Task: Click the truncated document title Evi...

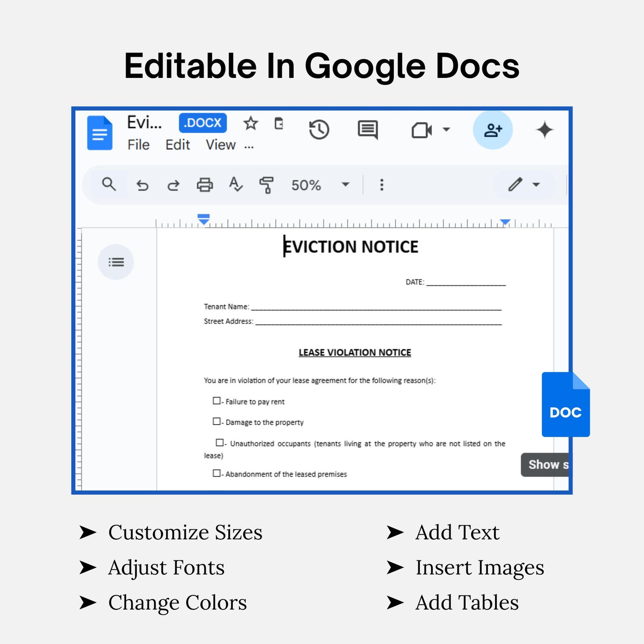Action: point(144,122)
